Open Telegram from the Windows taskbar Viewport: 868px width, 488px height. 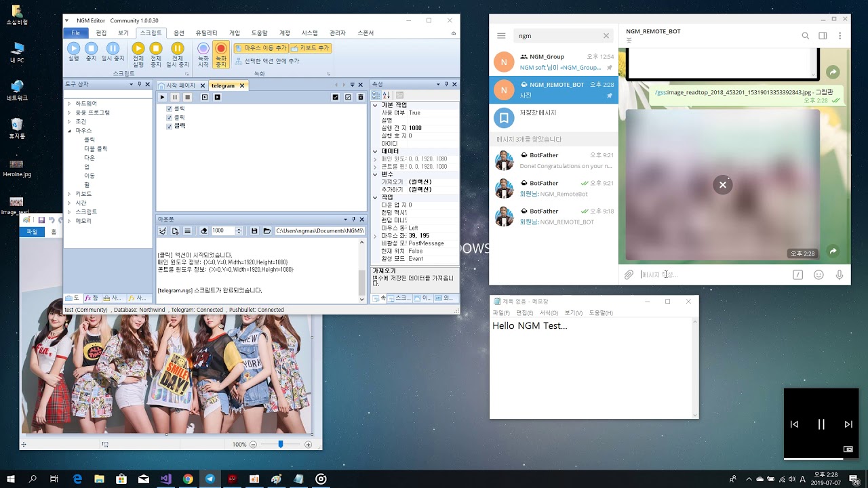210,479
